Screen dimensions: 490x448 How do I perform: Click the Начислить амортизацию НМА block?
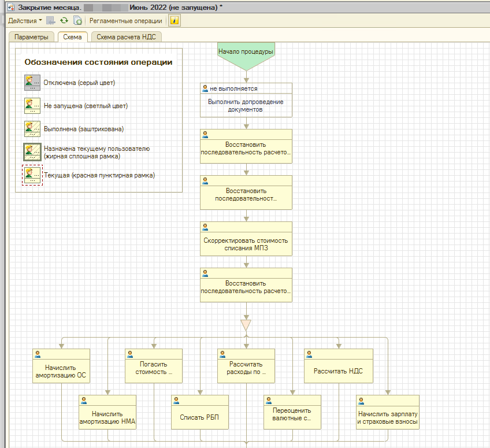[107, 417]
